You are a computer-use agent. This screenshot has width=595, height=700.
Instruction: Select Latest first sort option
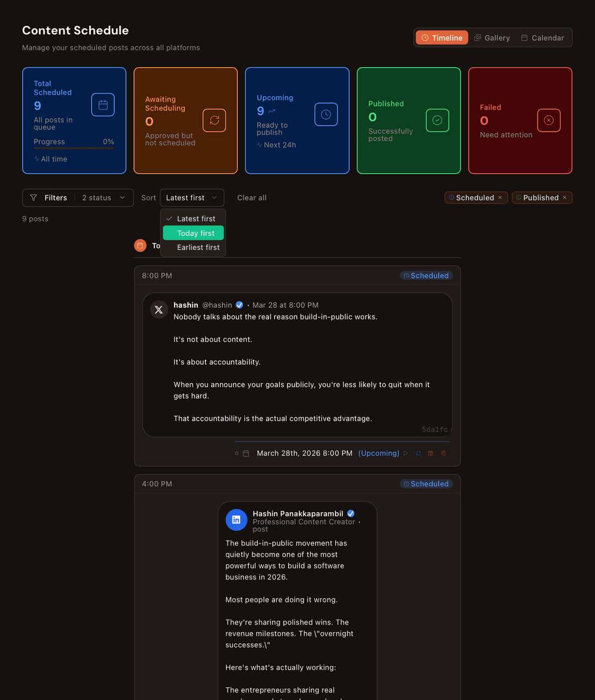click(193, 219)
